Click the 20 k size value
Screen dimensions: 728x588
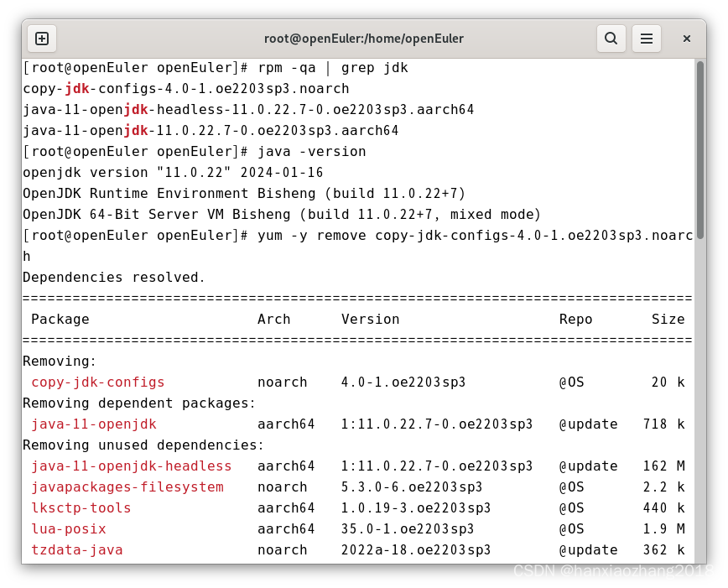click(x=668, y=382)
